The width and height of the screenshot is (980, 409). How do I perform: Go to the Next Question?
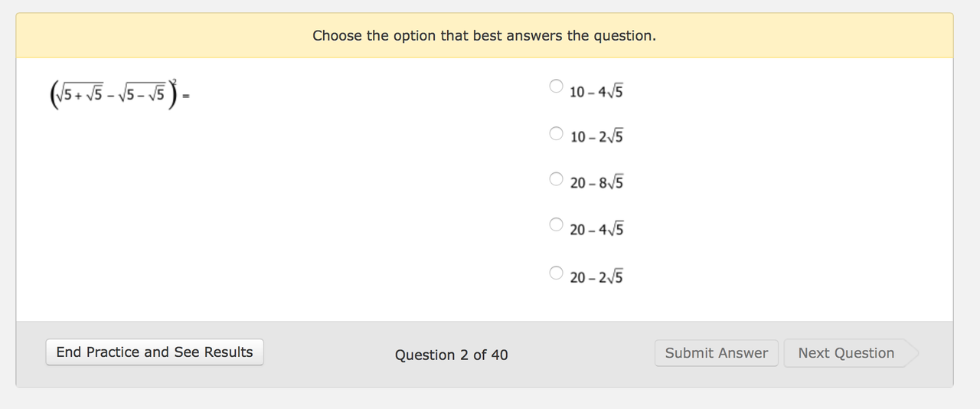point(846,353)
